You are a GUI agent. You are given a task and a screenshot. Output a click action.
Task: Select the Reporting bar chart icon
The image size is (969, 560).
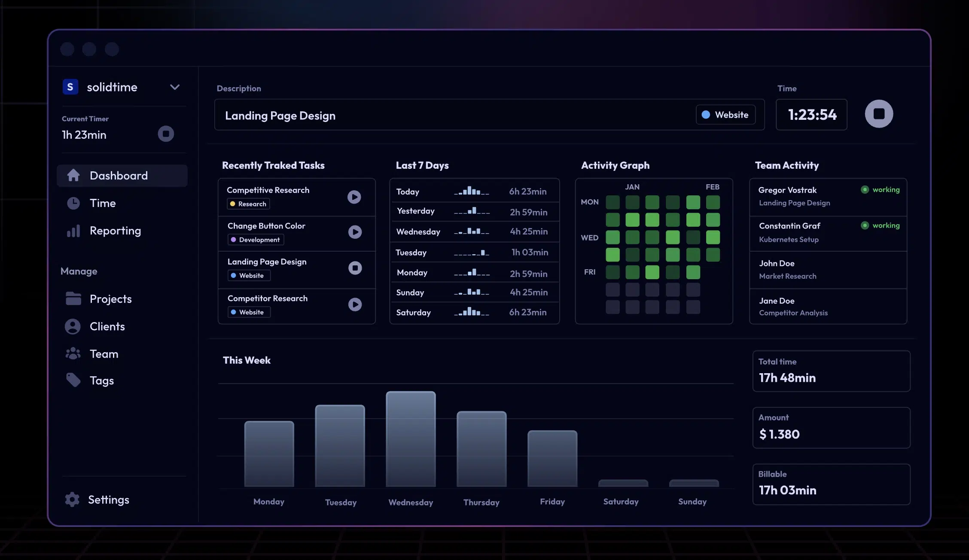click(x=73, y=231)
